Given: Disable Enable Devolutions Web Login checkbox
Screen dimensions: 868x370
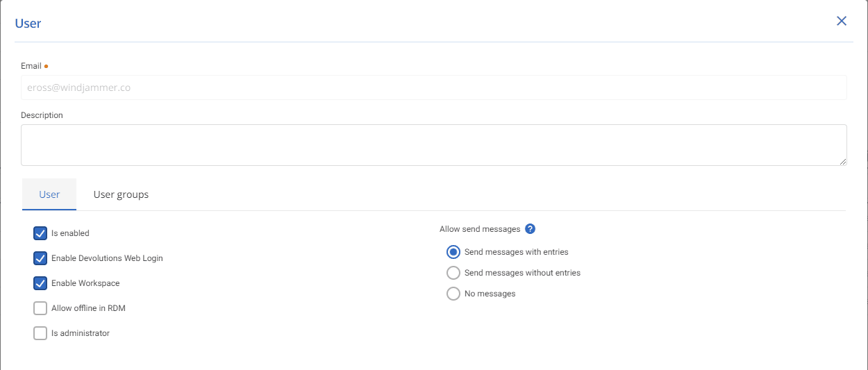Looking at the screenshot, I should point(40,258).
